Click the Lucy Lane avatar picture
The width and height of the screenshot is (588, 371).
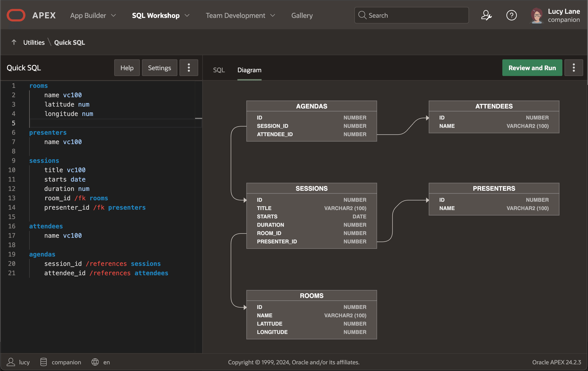pos(537,15)
